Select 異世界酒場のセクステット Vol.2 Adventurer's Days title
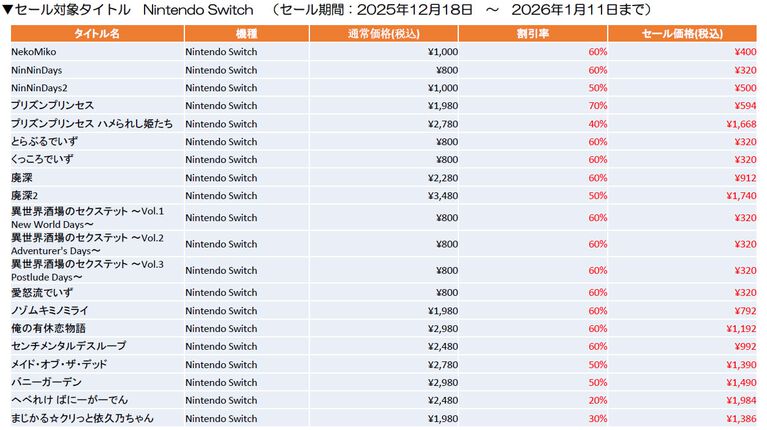The image size is (767, 430). coord(87,244)
